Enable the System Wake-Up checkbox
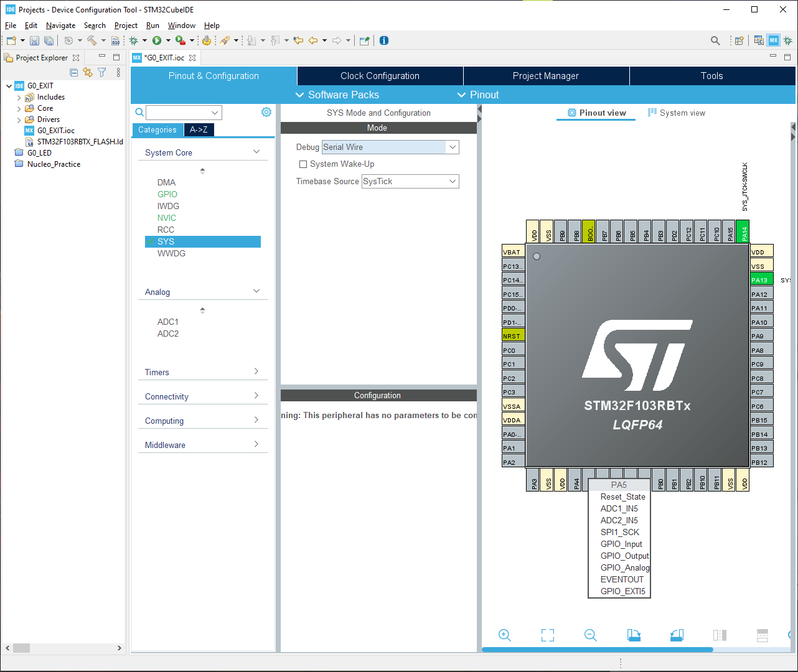 [x=303, y=164]
